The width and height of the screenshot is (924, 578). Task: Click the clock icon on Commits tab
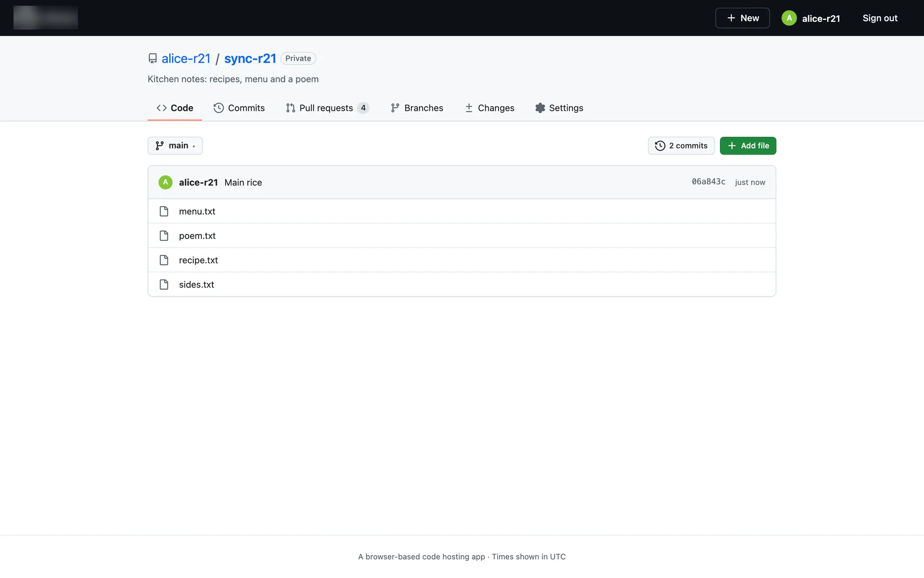pos(218,108)
